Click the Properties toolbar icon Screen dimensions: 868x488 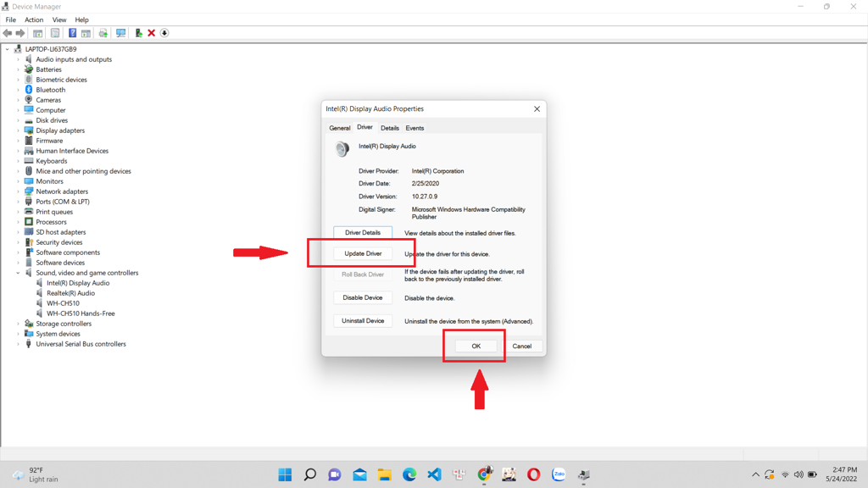coord(55,33)
